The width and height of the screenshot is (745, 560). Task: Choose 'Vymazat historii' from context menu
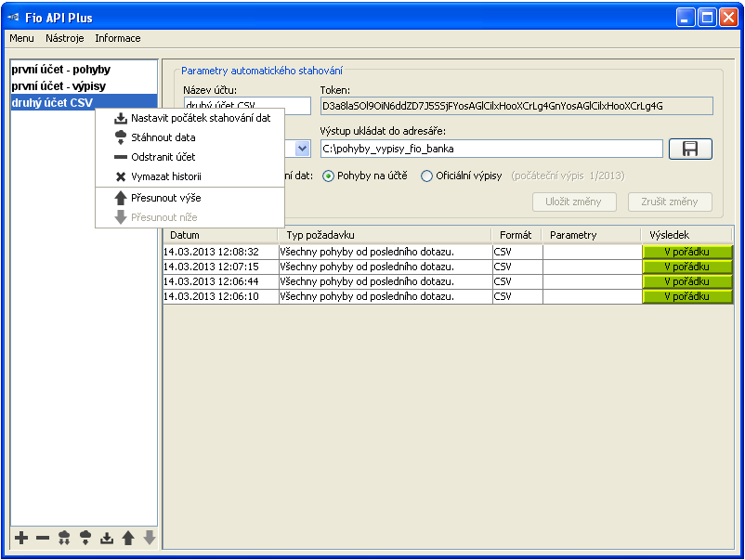(165, 176)
